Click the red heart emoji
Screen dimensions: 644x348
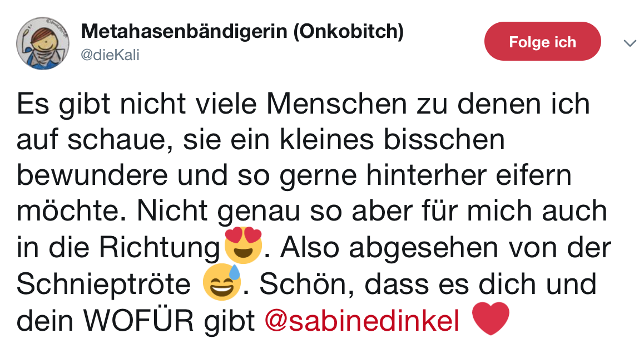coord(490,319)
